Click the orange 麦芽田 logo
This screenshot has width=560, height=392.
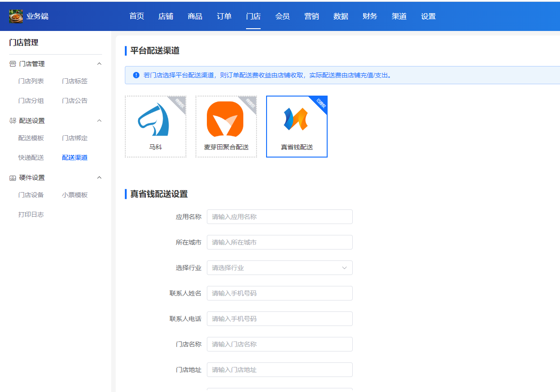[225, 119]
